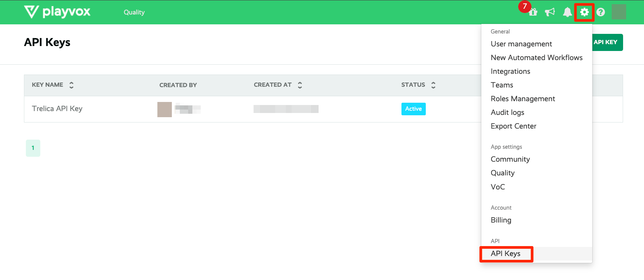Sort table by Created At arrows

tap(300, 85)
